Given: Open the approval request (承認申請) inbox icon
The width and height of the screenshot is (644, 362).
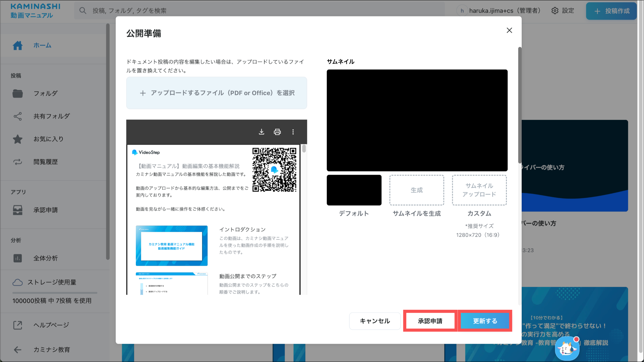Looking at the screenshot, I should [x=18, y=210].
